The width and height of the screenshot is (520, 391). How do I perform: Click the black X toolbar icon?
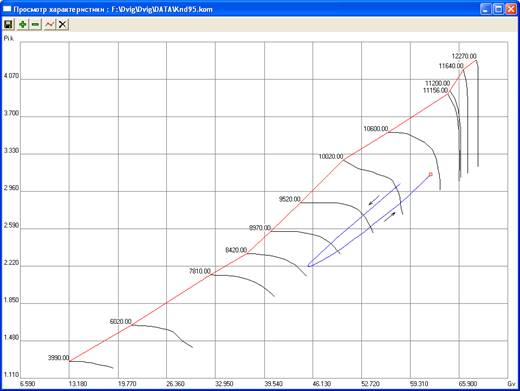(x=62, y=24)
